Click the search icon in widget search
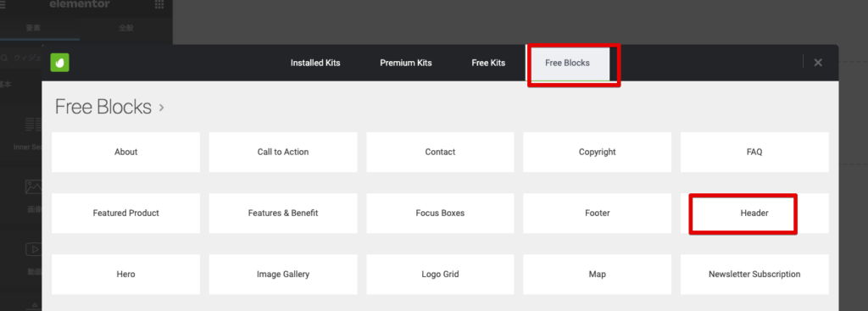Screen dimensions: 868x311 coord(4,58)
